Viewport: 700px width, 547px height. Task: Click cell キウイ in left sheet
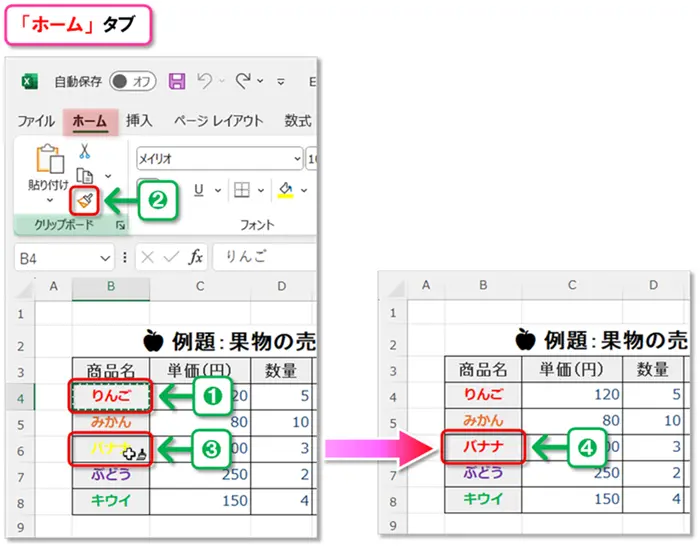click(111, 501)
